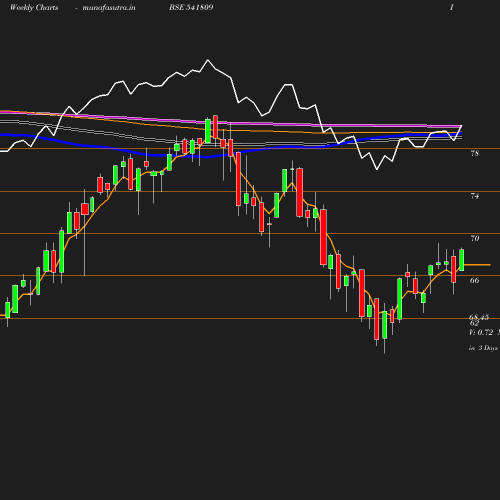Click the 66 price axis label
Image resolution: width=500 pixels, height=500 pixels.
(x=475, y=280)
